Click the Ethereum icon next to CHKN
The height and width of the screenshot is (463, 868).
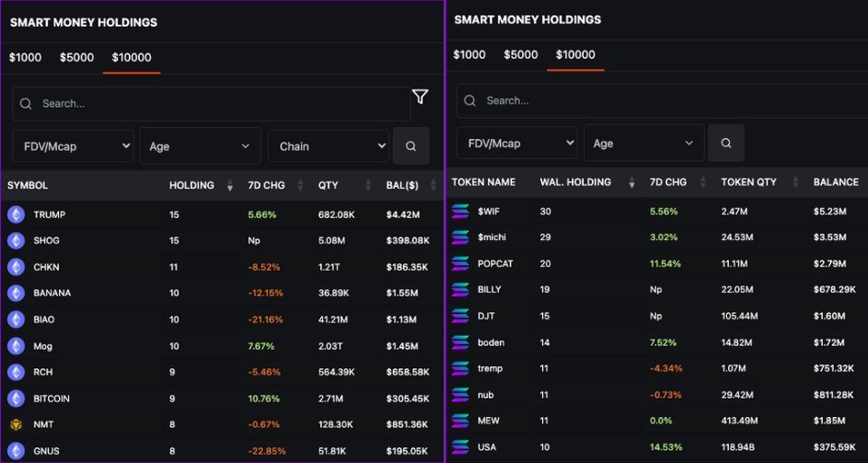16,267
